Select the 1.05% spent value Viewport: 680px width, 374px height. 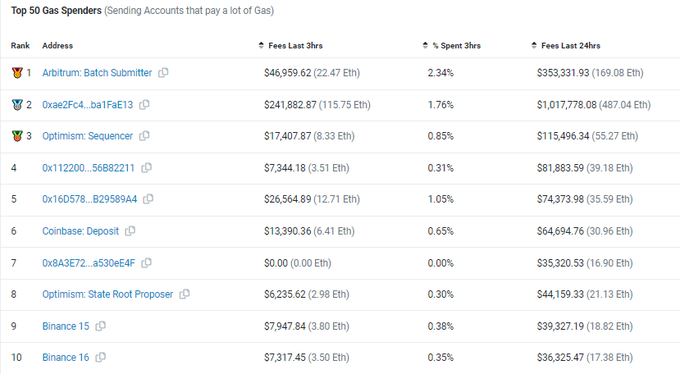tap(441, 199)
